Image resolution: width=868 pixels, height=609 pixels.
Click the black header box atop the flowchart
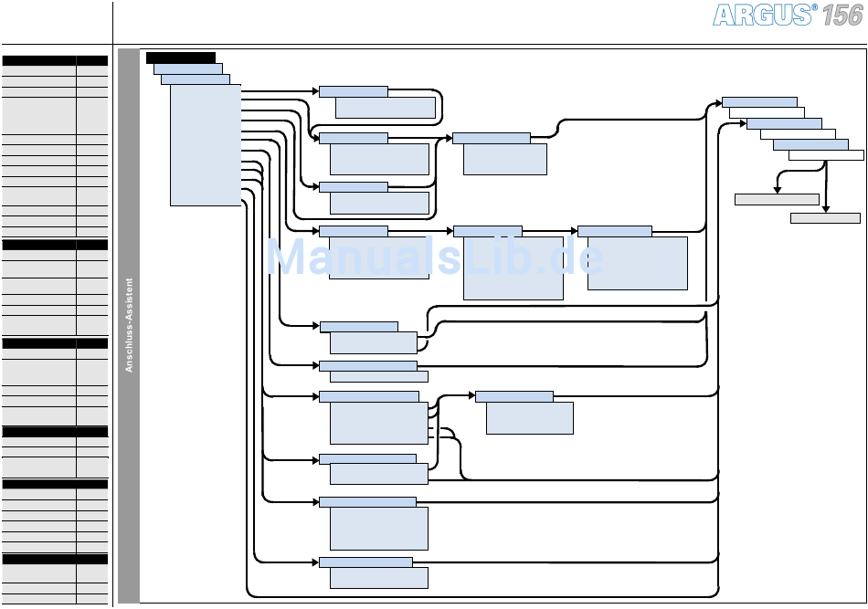(x=181, y=58)
